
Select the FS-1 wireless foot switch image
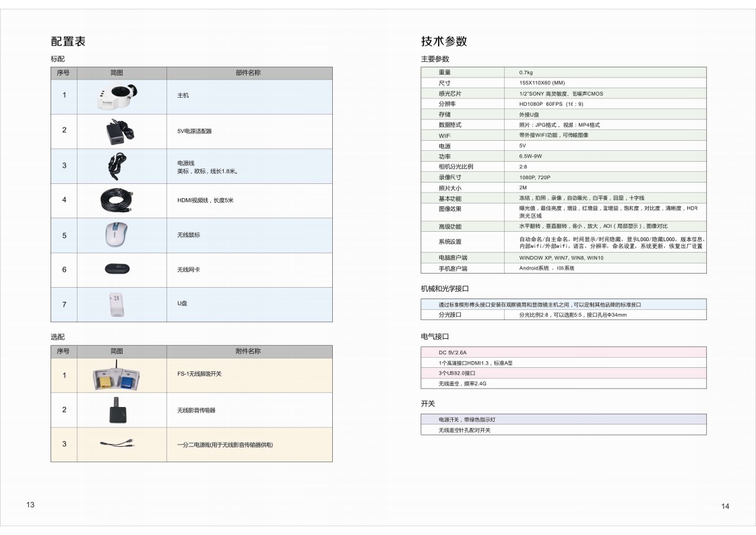pos(117,375)
